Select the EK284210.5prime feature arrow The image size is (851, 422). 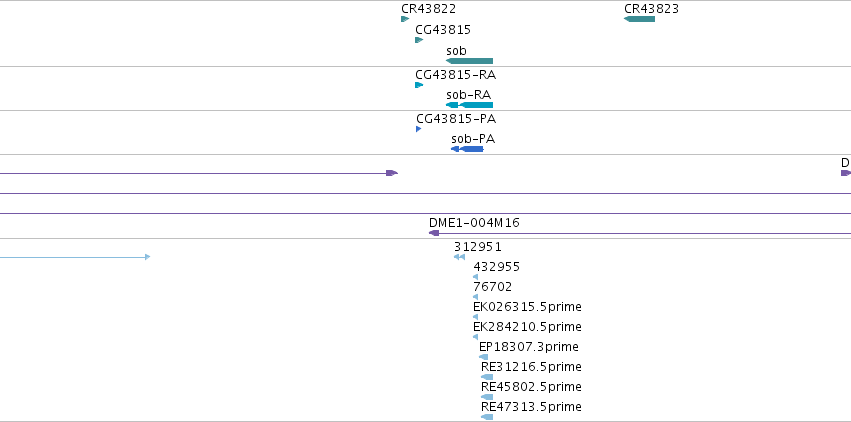pos(475,337)
